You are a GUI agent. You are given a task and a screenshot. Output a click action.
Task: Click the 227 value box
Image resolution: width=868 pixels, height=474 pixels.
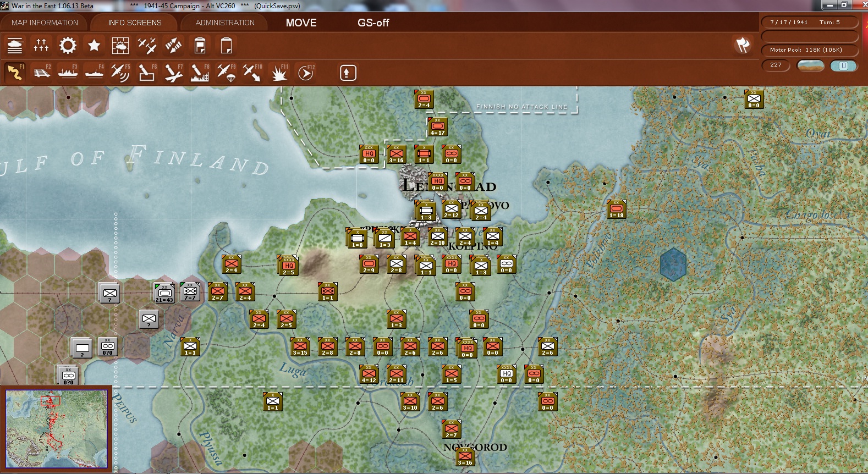[776, 65]
